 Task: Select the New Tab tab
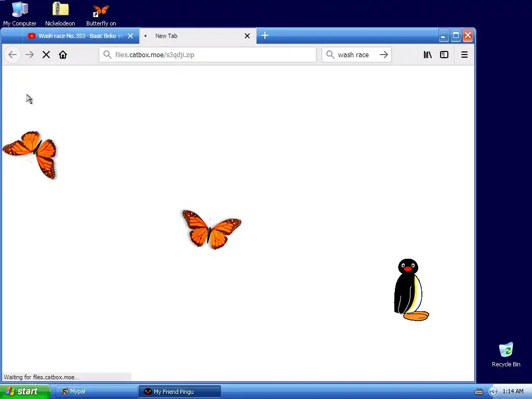[x=197, y=36]
